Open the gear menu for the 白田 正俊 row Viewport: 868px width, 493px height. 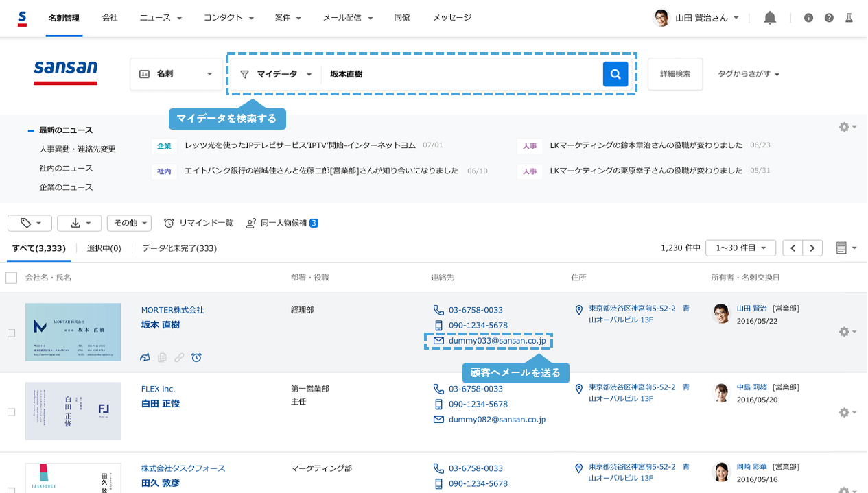click(847, 413)
